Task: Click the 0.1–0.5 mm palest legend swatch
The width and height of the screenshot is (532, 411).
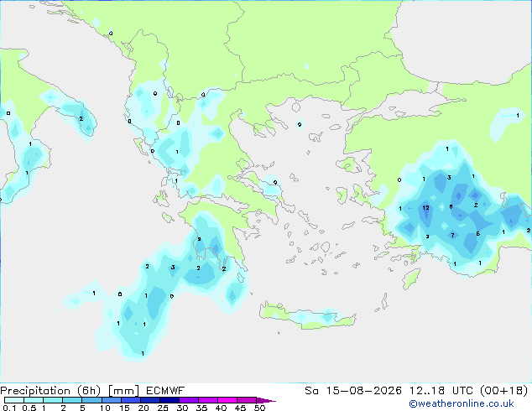Action: (14, 400)
